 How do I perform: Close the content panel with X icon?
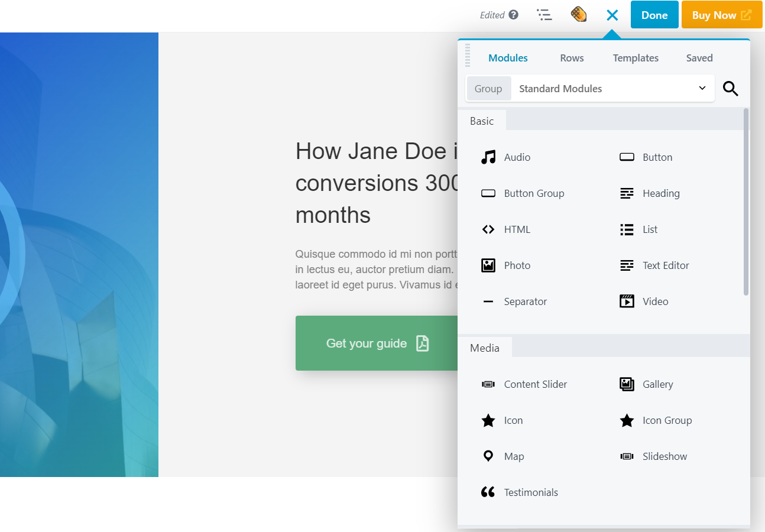(x=612, y=15)
